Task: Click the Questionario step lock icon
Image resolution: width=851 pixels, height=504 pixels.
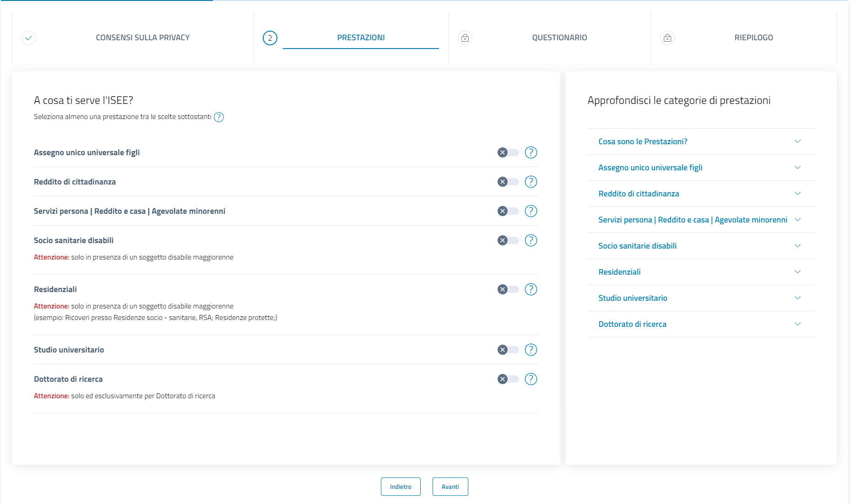Action: pos(465,38)
